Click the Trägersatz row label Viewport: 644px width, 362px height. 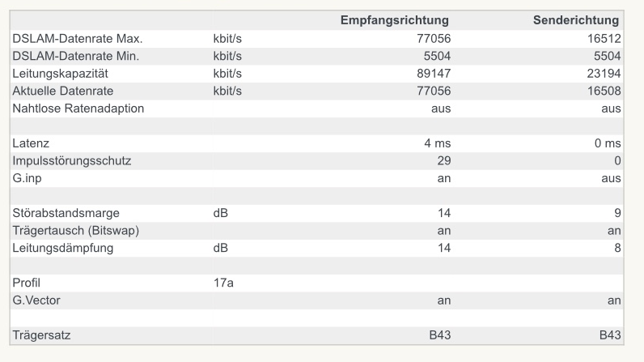(40, 334)
